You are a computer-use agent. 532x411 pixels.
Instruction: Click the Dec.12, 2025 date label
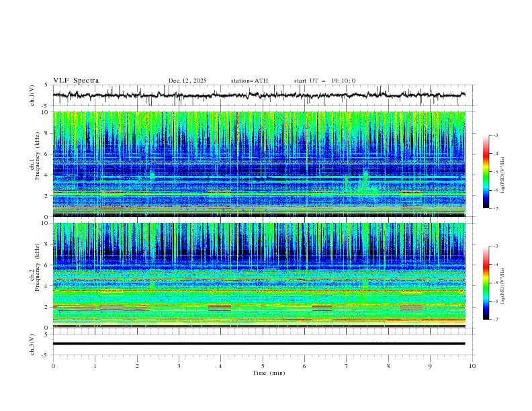click(187, 81)
